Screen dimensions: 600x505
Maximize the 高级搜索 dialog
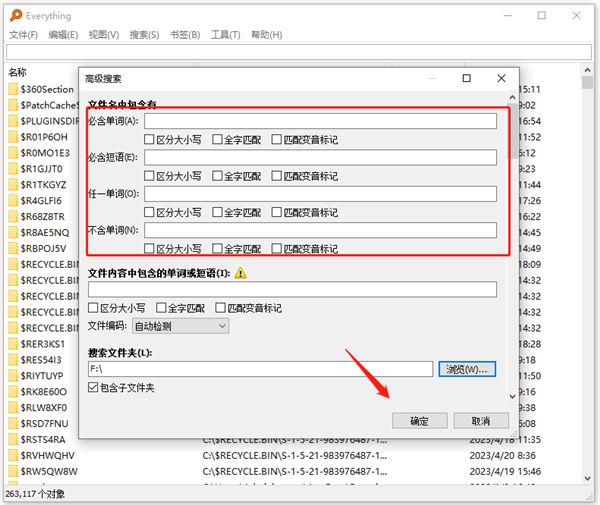click(466, 78)
